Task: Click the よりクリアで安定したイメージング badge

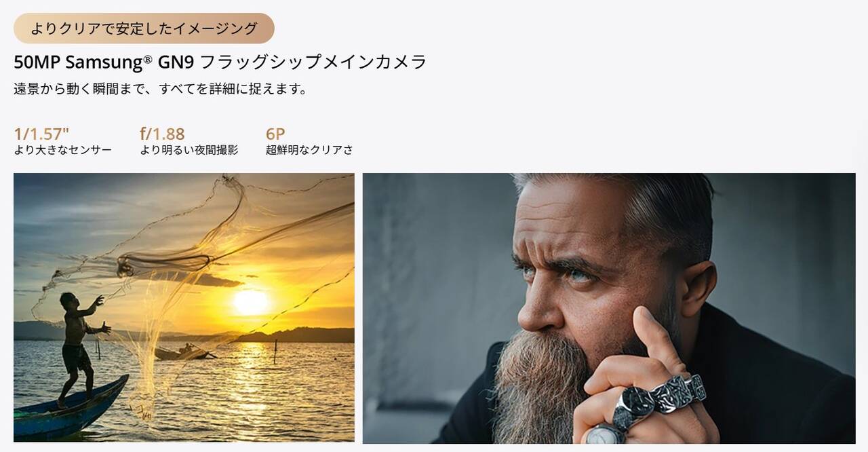Action: point(144,29)
